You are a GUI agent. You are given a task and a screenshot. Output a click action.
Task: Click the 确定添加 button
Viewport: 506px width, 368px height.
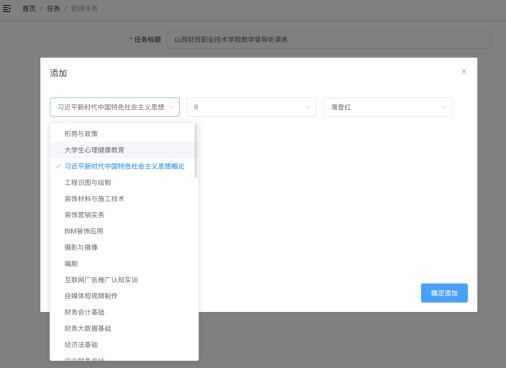(444, 293)
